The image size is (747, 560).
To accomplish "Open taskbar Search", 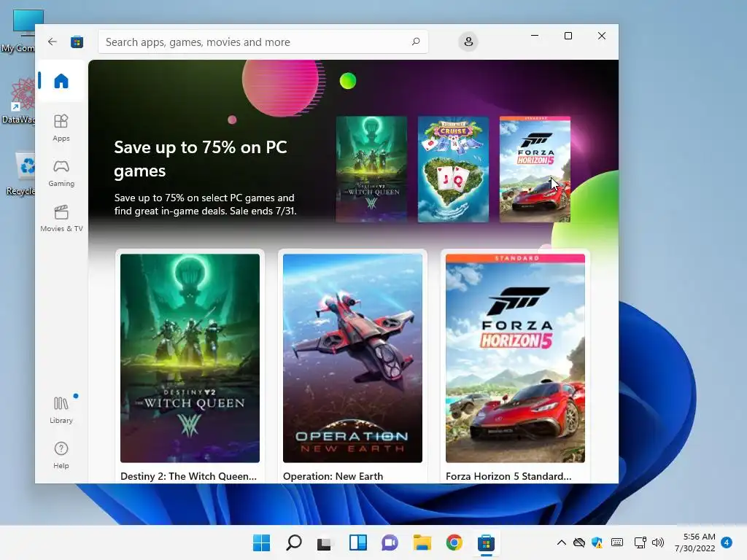I will point(293,542).
